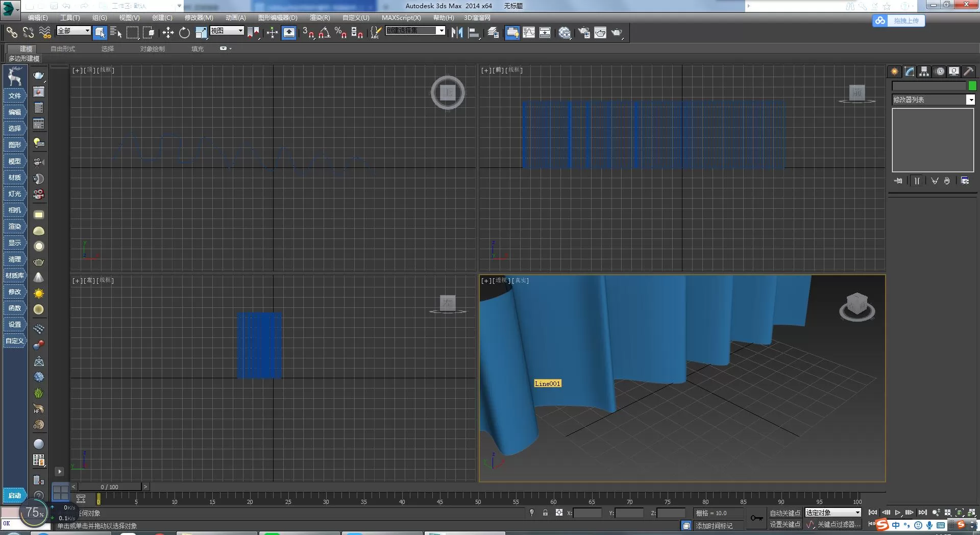
Task: Open the 视图 reference coordinate dropdown
Action: pos(227,31)
